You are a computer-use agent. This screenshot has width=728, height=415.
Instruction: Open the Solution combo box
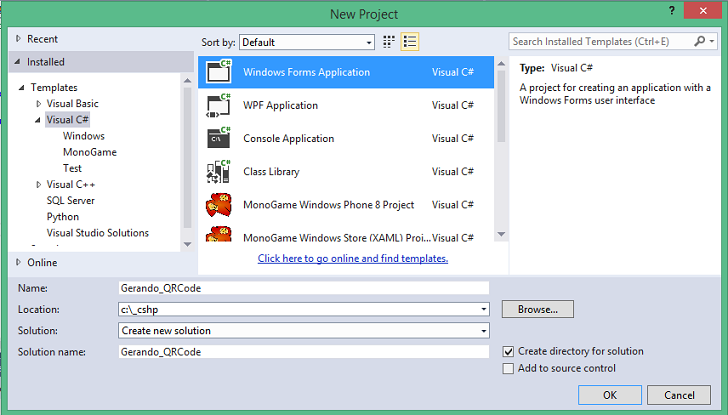tap(304, 331)
